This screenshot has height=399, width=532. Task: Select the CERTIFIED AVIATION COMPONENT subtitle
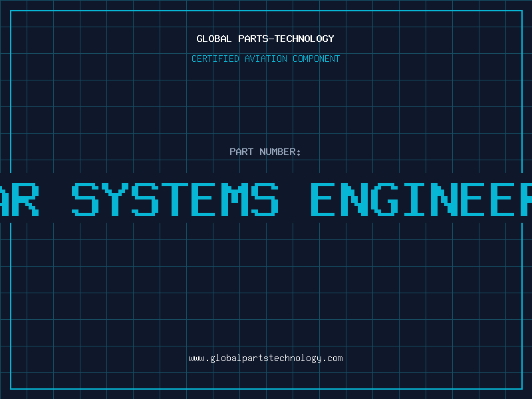[x=265, y=59]
